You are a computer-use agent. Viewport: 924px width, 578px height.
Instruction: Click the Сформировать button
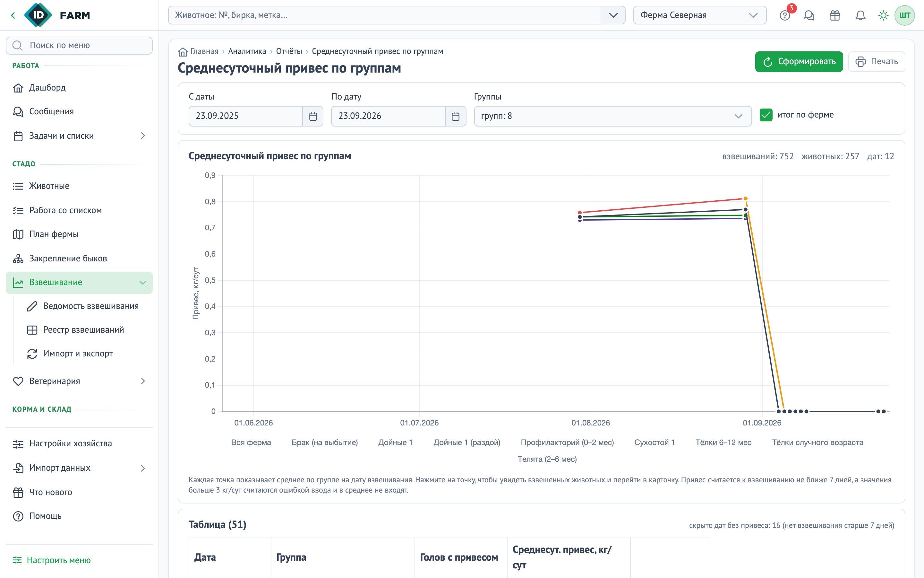(799, 62)
